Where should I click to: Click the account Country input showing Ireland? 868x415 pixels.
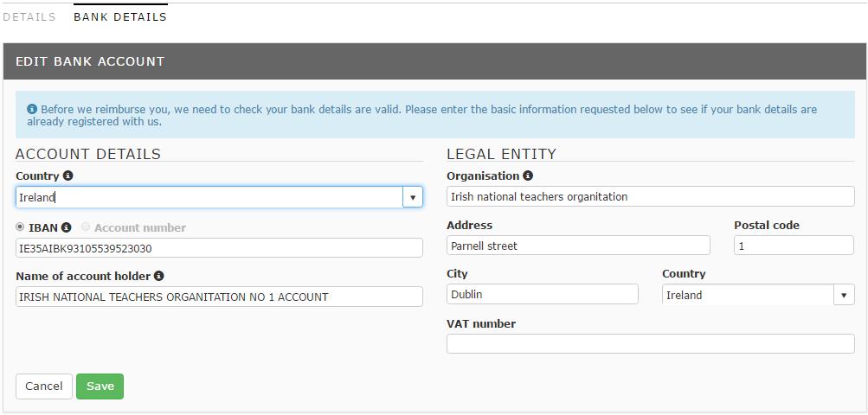(209, 197)
